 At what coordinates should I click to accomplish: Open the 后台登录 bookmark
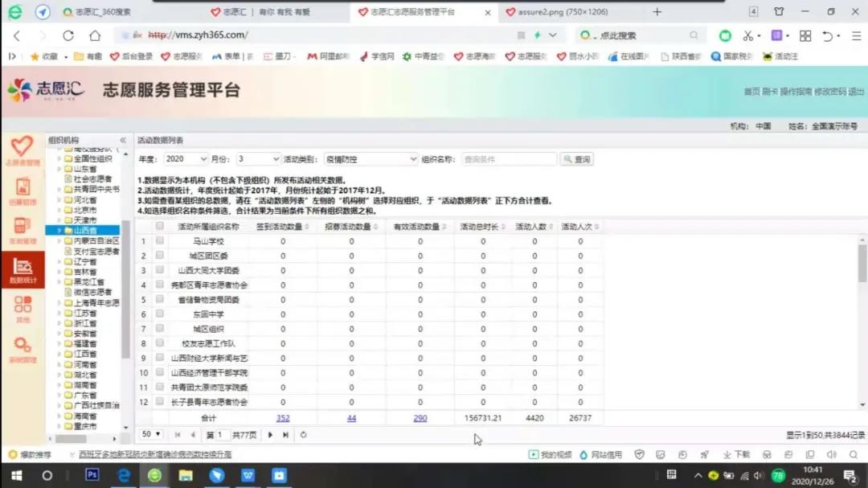(x=131, y=56)
